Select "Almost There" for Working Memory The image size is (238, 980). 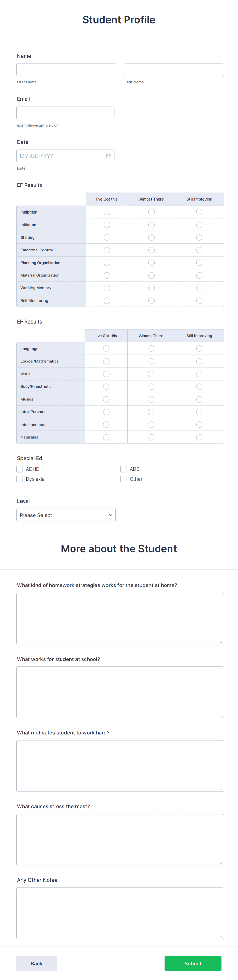coord(151,288)
